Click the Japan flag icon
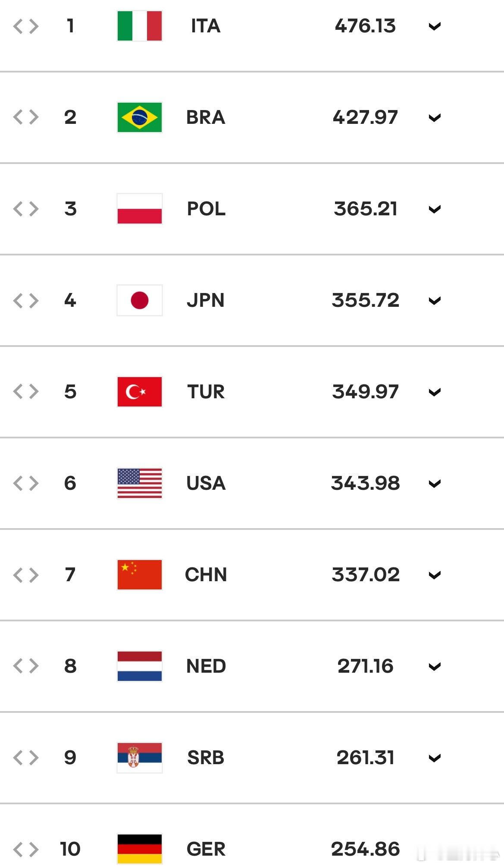Viewport: 504px width, 866px height. (x=140, y=300)
